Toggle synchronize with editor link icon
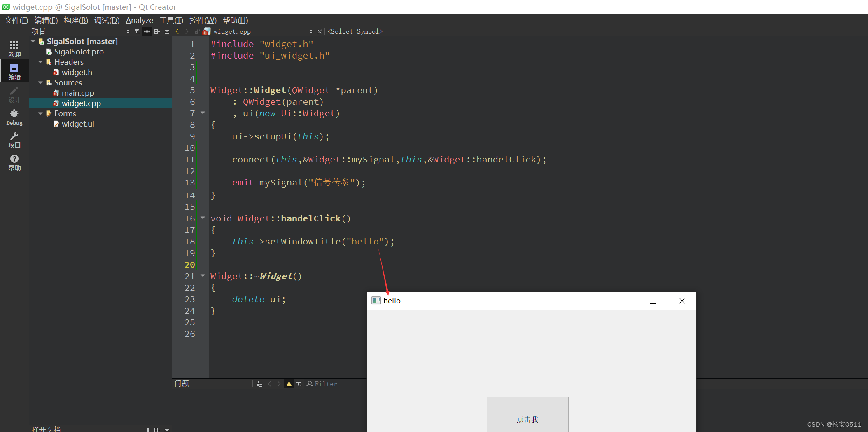 point(147,31)
